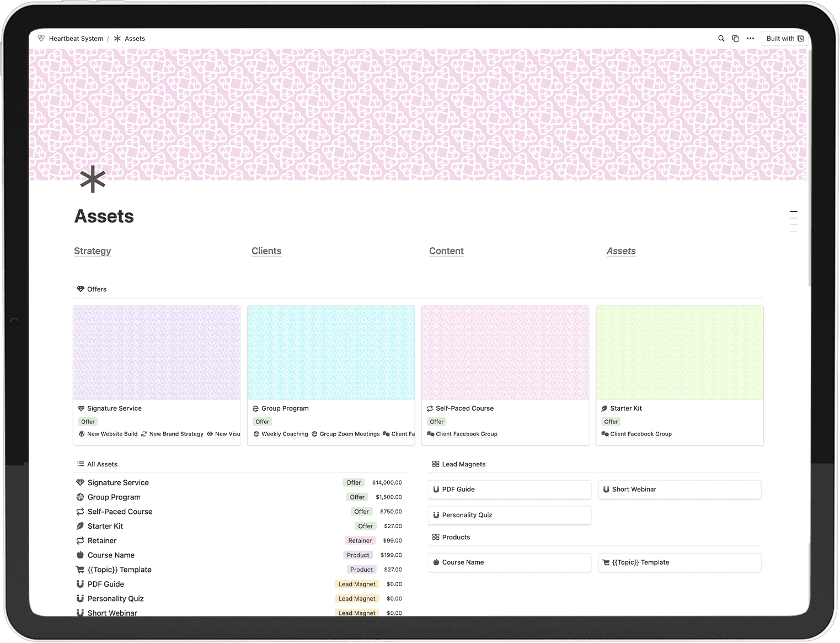Image resolution: width=840 pixels, height=643 pixels.
Task: Select the Assets navigation link
Action: [621, 251]
